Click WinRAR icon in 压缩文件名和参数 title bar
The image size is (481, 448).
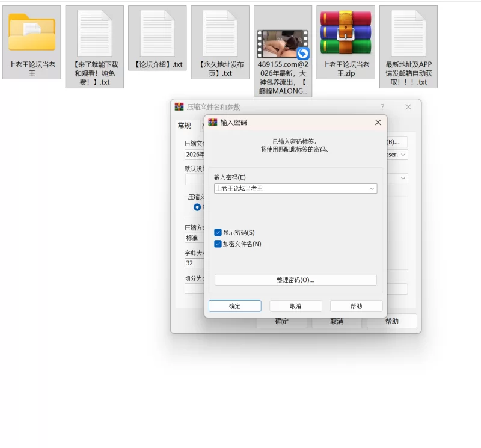coord(179,107)
